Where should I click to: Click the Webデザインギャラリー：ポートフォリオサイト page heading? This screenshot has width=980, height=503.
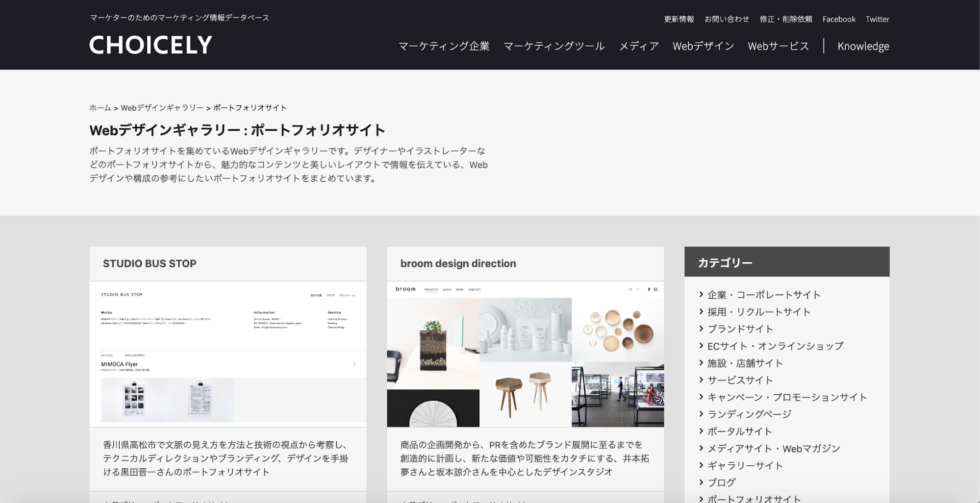(237, 130)
